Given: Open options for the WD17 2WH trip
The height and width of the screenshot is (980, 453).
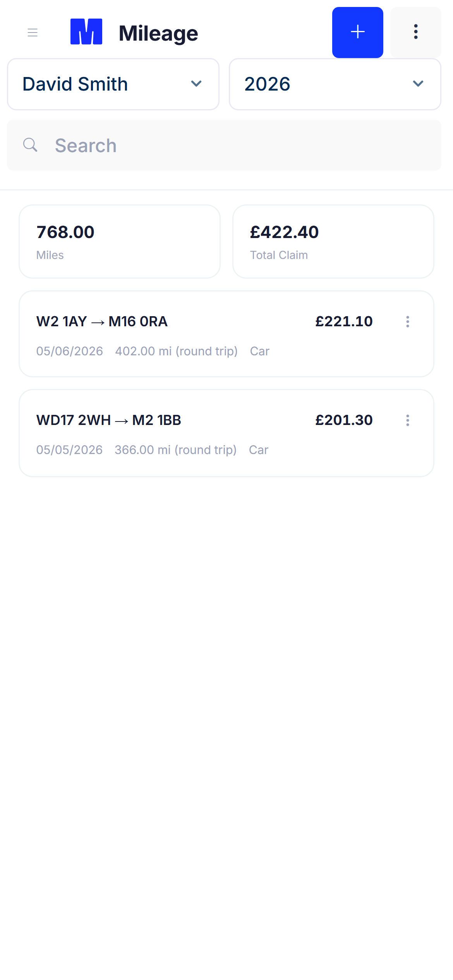Looking at the screenshot, I should [407, 420].
